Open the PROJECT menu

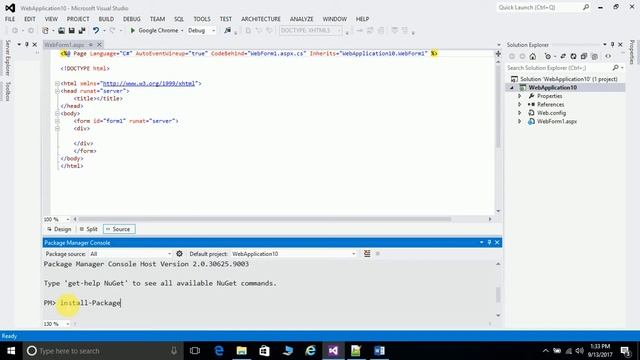coord(78,19)
